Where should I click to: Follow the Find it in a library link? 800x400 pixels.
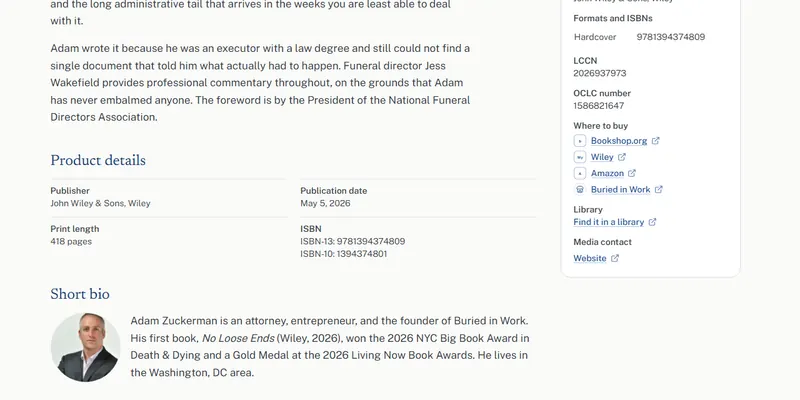click(609, 222)
